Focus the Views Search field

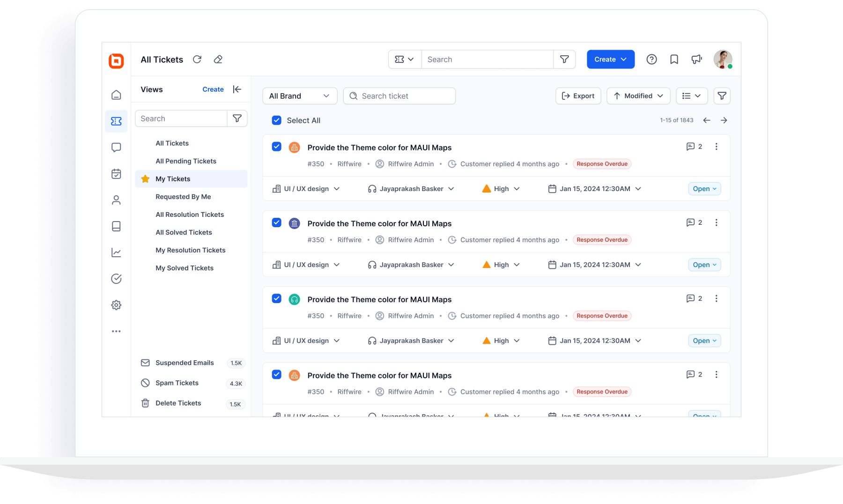(x=181, y=119)
